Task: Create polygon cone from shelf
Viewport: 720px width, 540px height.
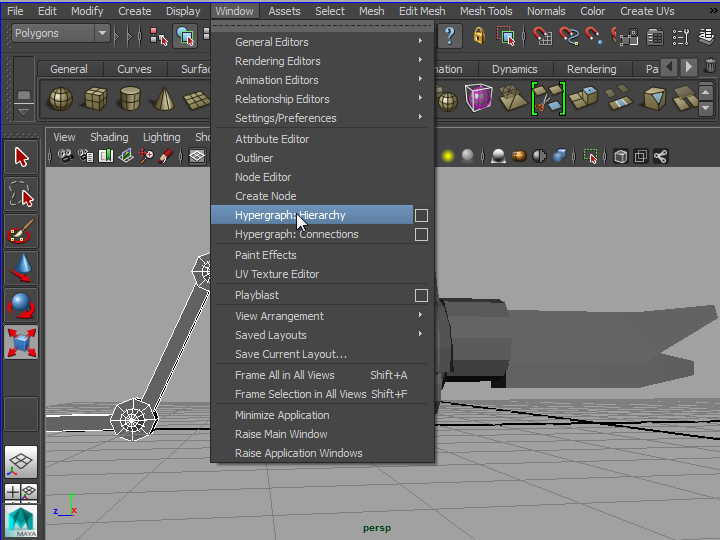Action: (164, 99)
